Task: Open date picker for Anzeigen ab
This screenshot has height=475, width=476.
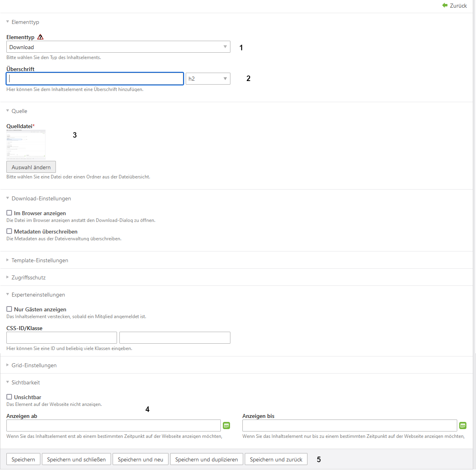Action: 226,426
